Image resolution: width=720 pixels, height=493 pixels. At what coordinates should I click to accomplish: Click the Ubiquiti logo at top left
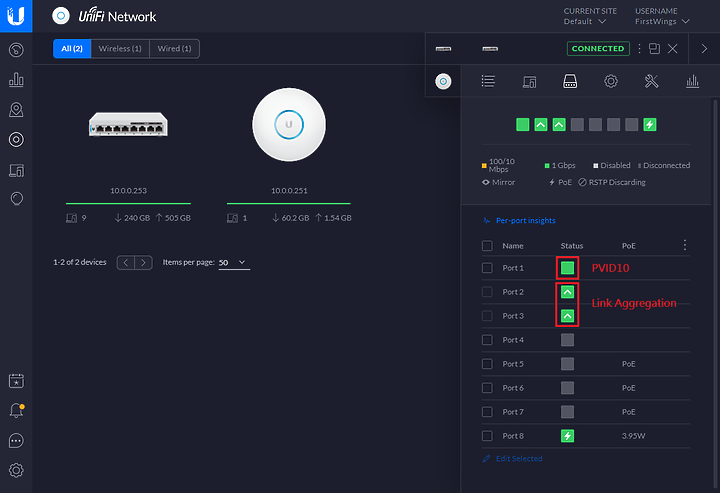[x=16, y=16]
